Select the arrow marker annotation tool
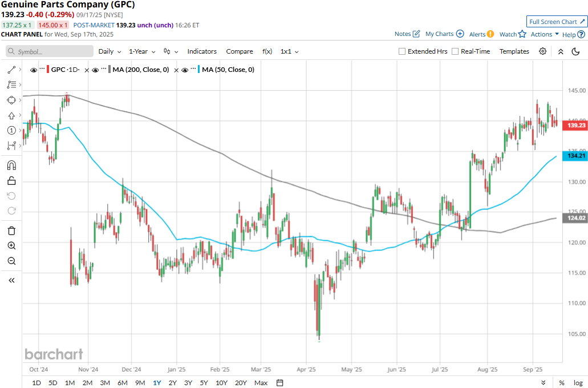This screenshot has width=588, height=388. pos(11,116)
